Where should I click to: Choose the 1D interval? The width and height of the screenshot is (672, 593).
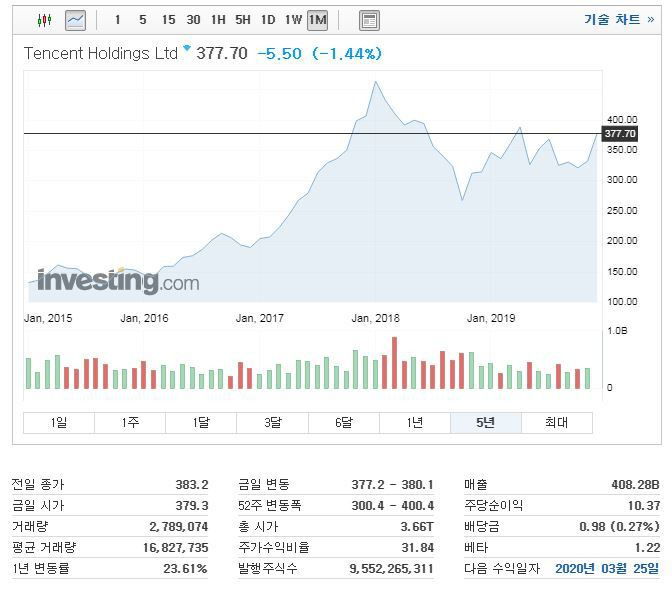pos(268,20)
